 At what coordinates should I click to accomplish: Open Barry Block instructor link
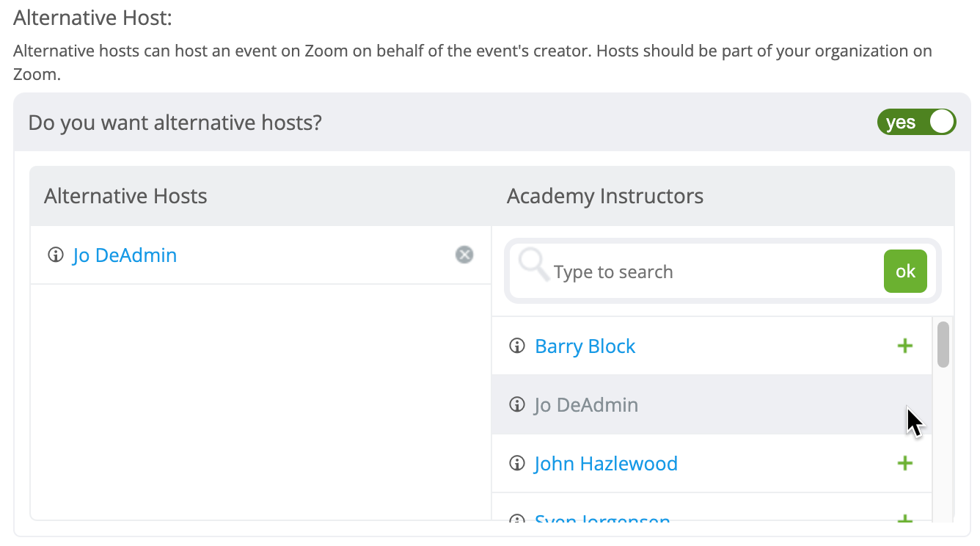585,346
